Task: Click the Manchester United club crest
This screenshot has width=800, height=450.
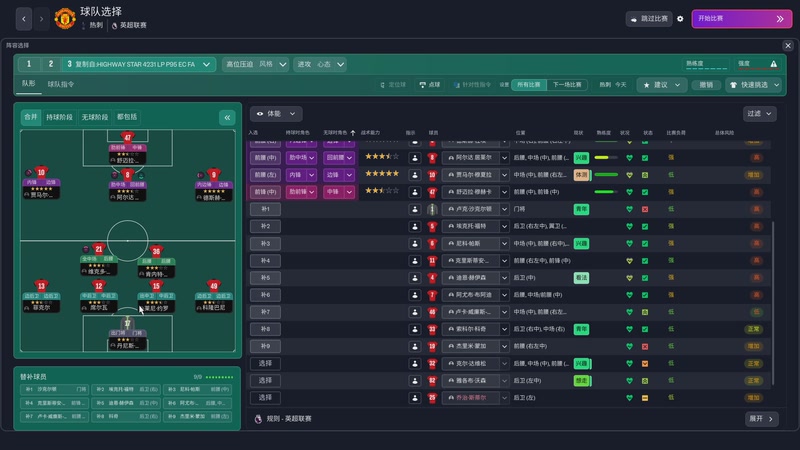Action: tap(65, 18)
